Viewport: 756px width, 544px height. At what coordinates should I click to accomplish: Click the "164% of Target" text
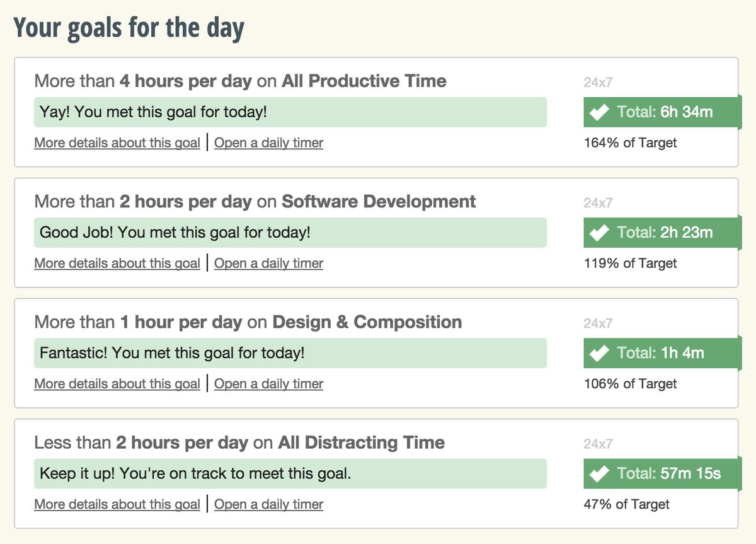630,143
